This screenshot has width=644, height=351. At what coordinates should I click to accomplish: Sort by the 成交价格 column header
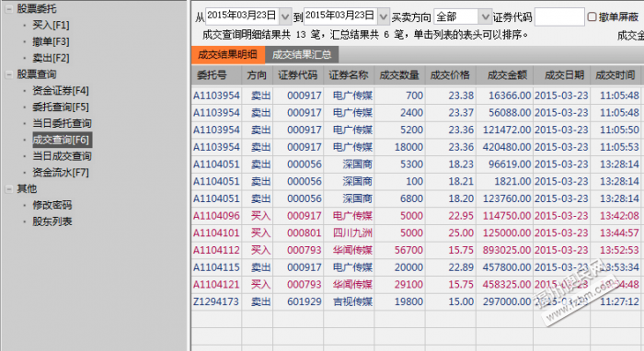(x=451, y=75)
